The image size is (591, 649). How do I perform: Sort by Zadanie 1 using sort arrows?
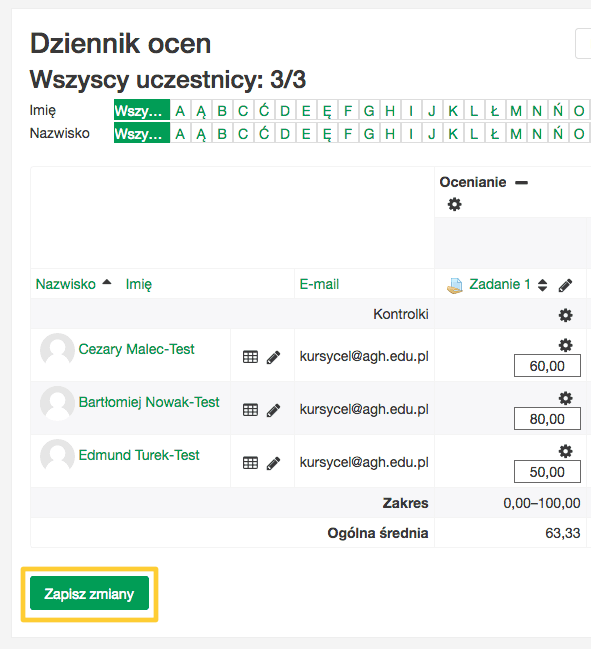click(x=542, y=285)
